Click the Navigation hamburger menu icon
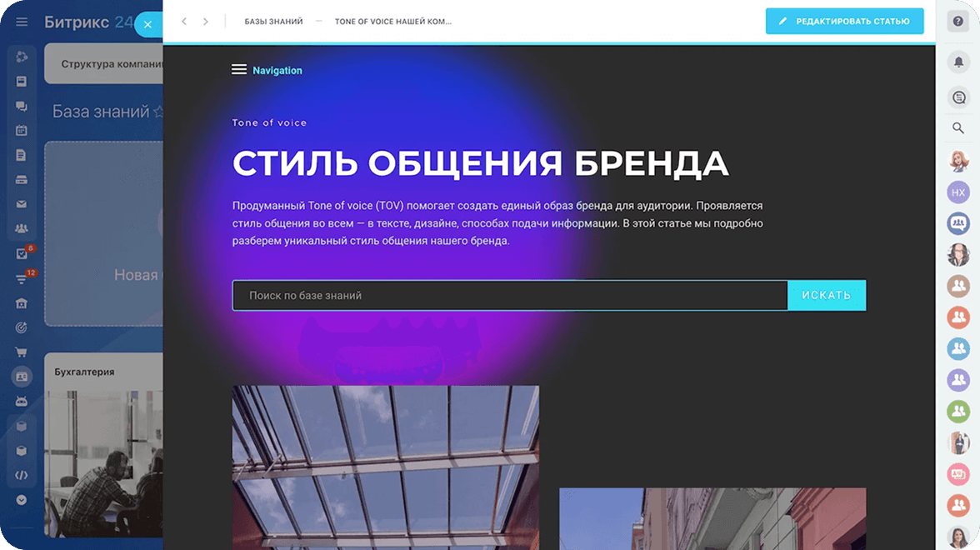The height and width of the screenshot is (550, 980). point(239,70)
